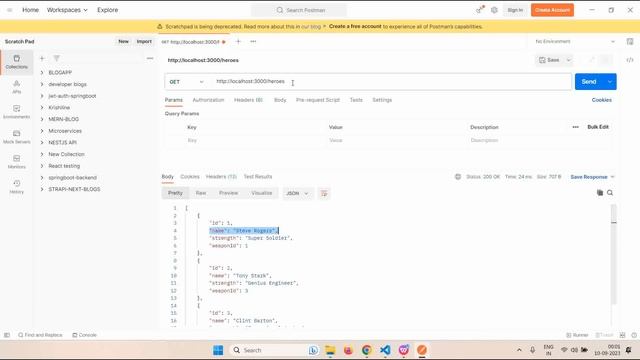The height and width of the screenshot is (360, 640).
Task: Click the plus icon to create a collection
Action: pos(42,58)
